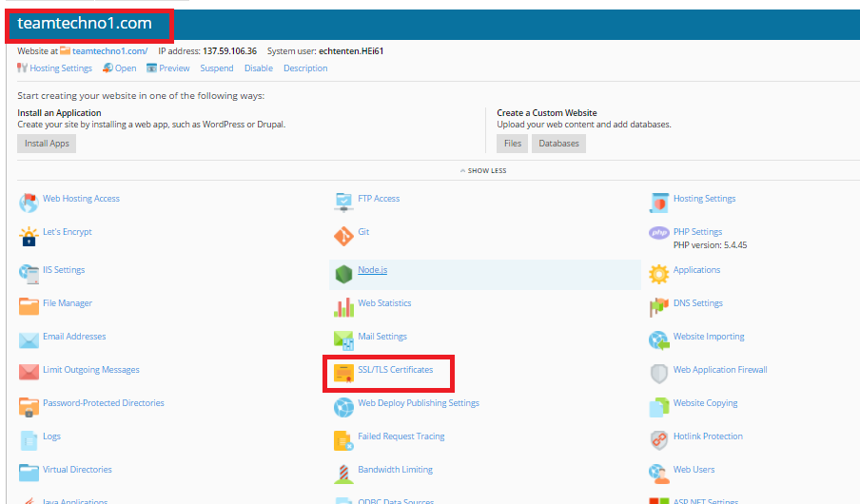Screen dimensions: 860x504
Task: Click the Hotlink Protection icon
Action: click(x=659, y=440)
